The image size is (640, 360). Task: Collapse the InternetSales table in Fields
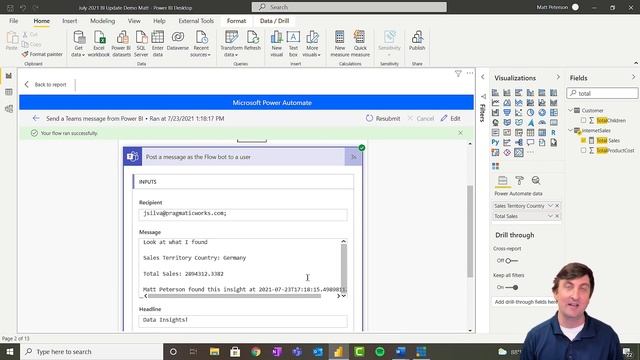coord(571,130)
